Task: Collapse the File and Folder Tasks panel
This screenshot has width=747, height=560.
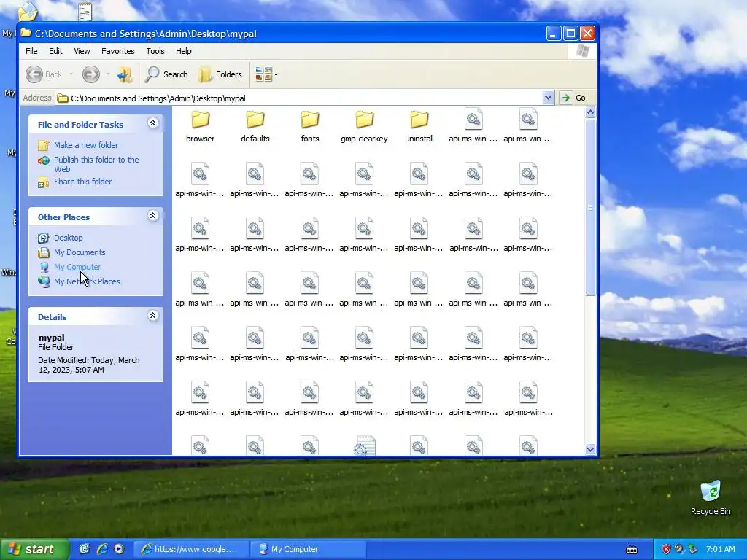Action: coord(152,123)
